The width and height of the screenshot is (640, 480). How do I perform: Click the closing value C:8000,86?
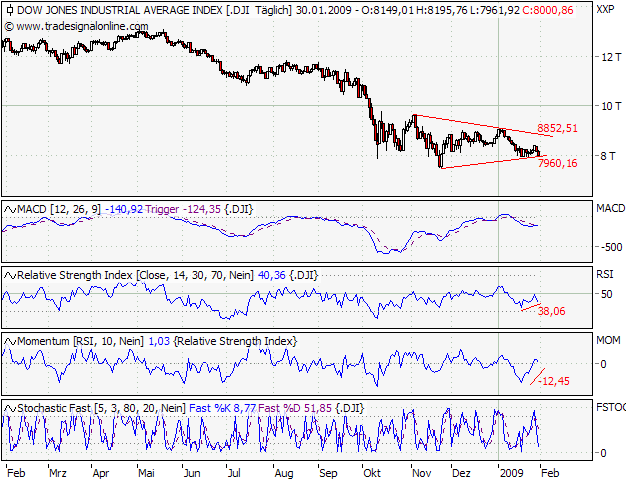548,10
